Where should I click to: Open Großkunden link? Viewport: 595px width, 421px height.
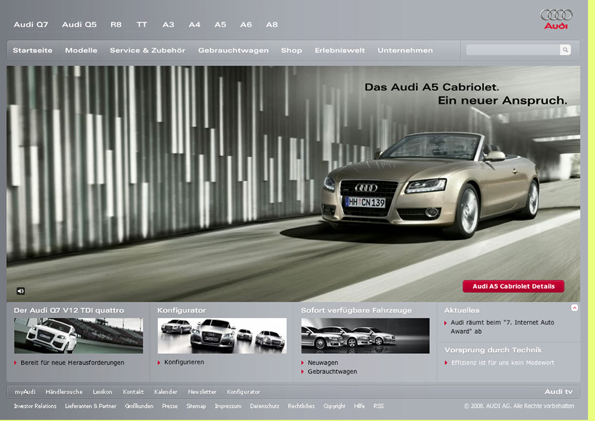139,406
